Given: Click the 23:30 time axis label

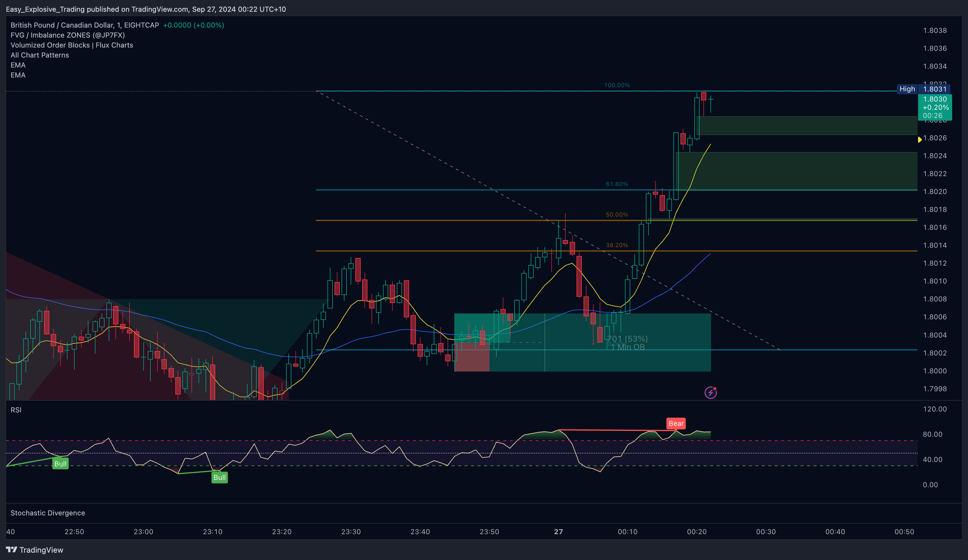Looking at the screenshot, I should coord(351,532).
